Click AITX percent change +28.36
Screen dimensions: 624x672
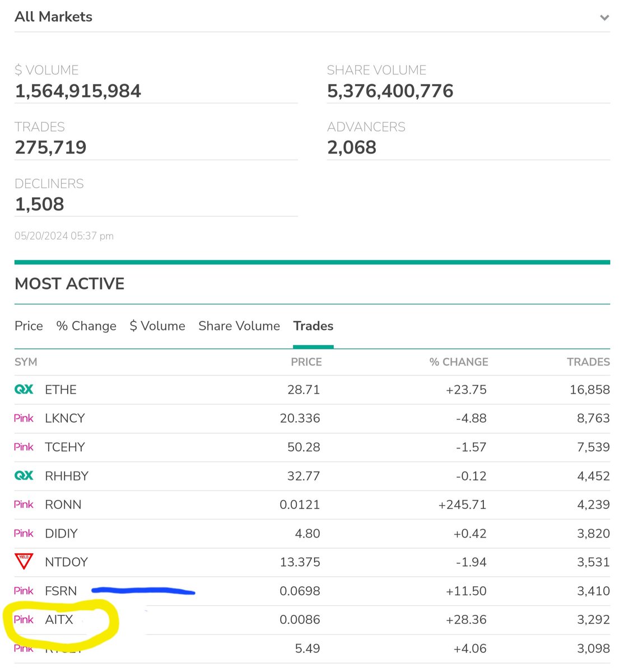click(x=466, y=620)
